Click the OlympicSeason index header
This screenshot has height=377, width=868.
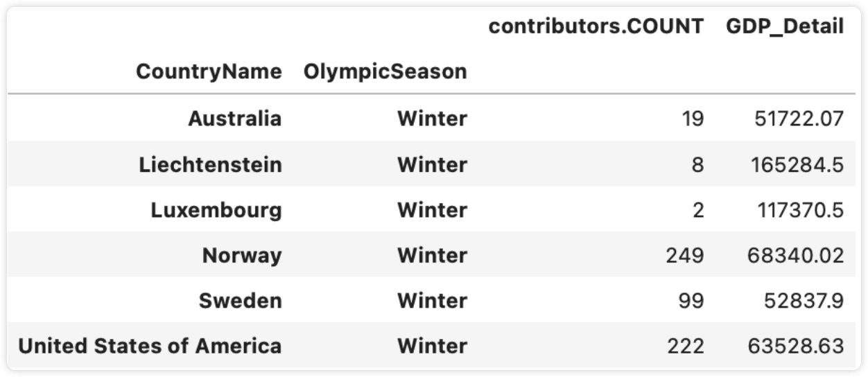385,71
